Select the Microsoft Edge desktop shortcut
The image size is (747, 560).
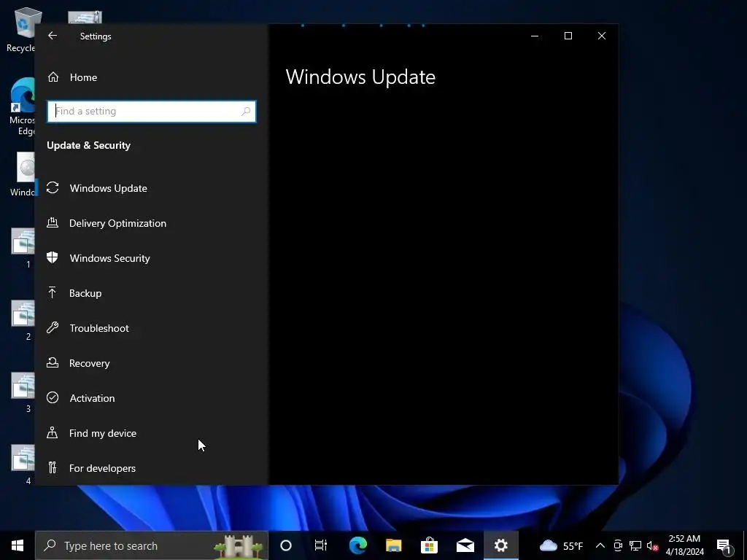23,106
